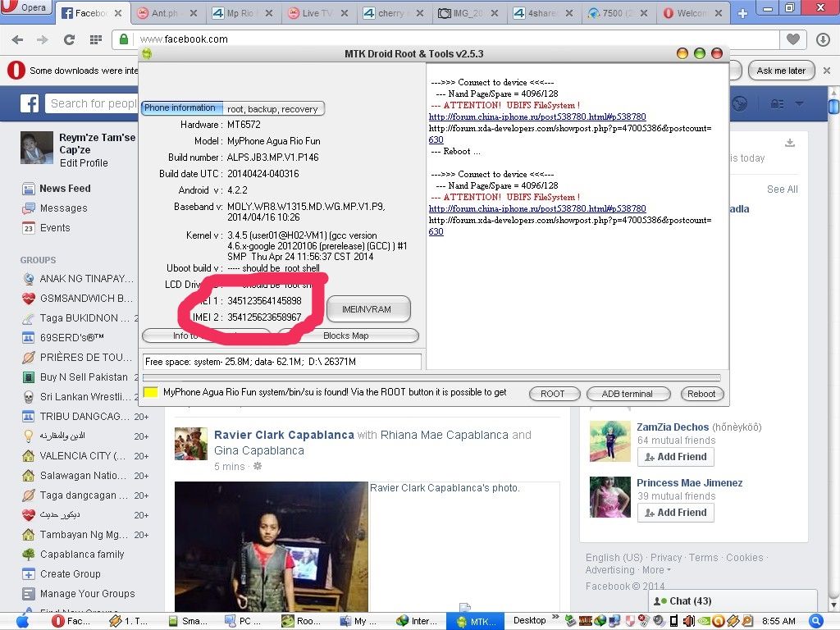
Task: Open the Speed Dial grid icon
Action: [x=95, y=39]
